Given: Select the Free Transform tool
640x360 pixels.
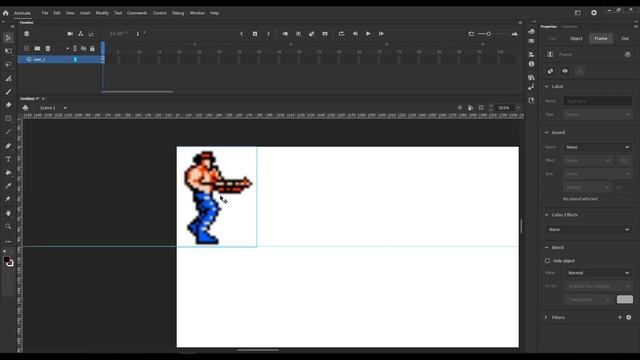Looking at the screenshot, I should tap(8, 51).
